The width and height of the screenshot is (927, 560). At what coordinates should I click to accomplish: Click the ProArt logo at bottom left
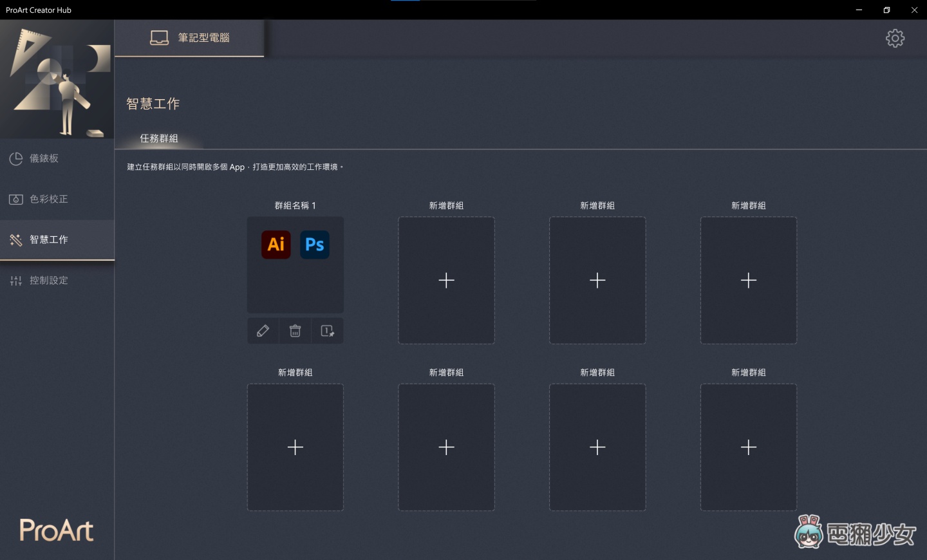[x=55, y=530]
